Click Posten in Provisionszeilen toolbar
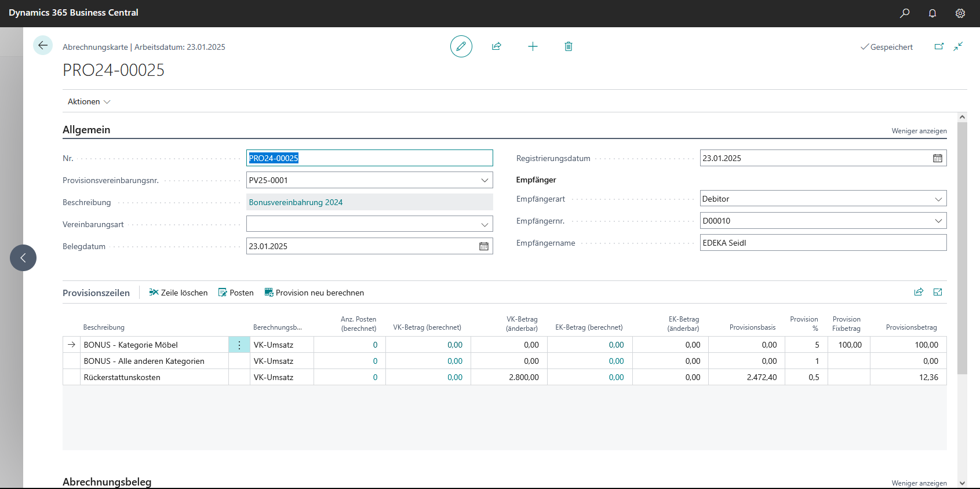 tap(236, 293)
